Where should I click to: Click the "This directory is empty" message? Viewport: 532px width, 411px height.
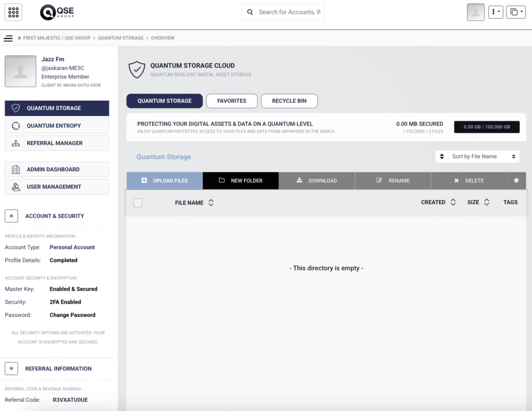(326, 268)
